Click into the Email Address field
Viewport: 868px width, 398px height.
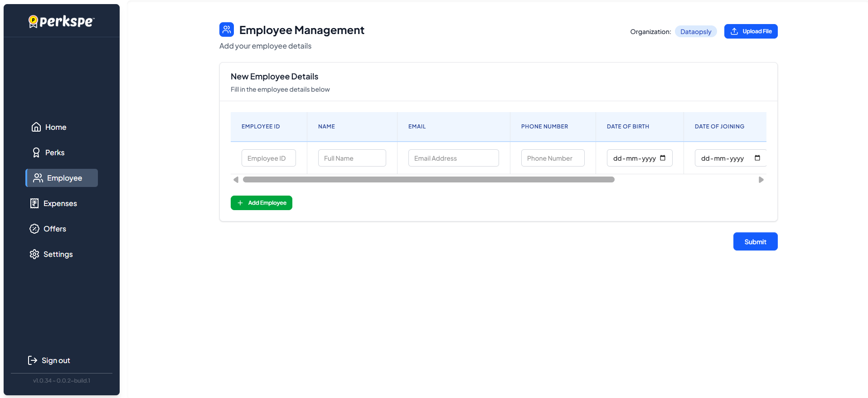pos(453,158)
